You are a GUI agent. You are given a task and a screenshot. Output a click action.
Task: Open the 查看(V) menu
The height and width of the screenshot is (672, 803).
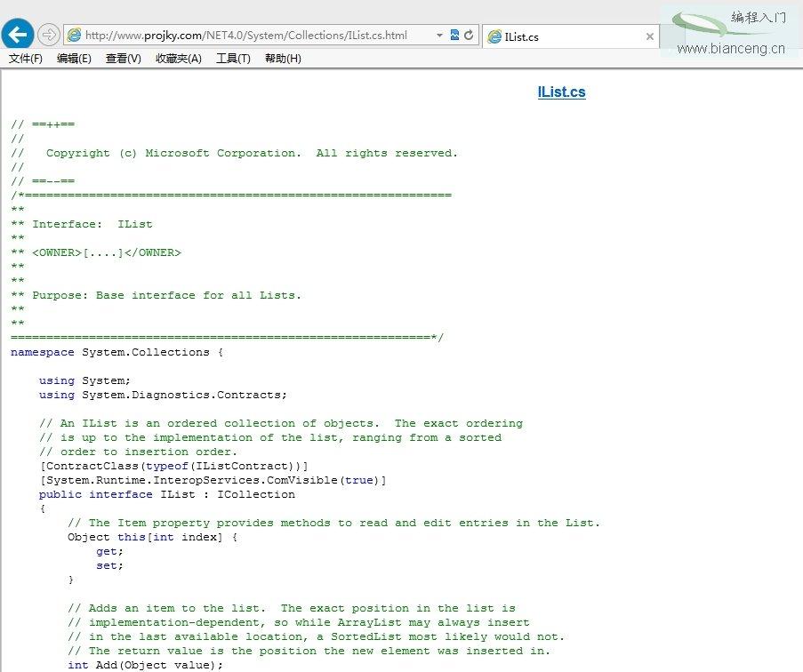pyautogui.click(x=124, y=59)
